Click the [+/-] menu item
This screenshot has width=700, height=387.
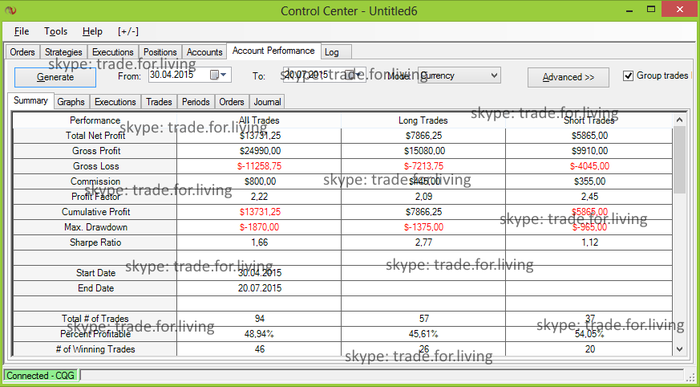128,31
